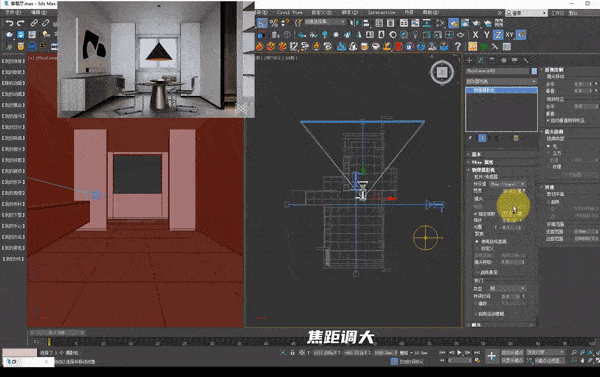Click the ViewCube in top viewport
Viewport: 600px width, 377px height.
coord(442,72)
